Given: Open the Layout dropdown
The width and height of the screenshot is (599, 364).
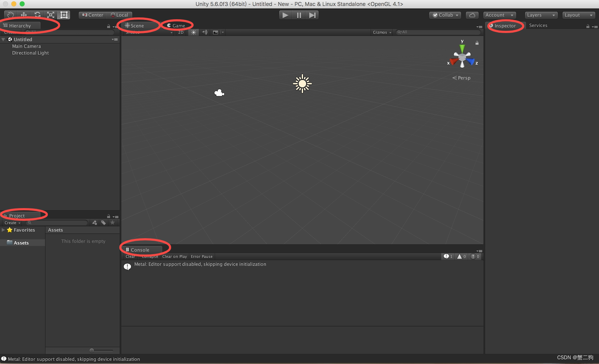Looking at the screenshot, I should point(579,15).
